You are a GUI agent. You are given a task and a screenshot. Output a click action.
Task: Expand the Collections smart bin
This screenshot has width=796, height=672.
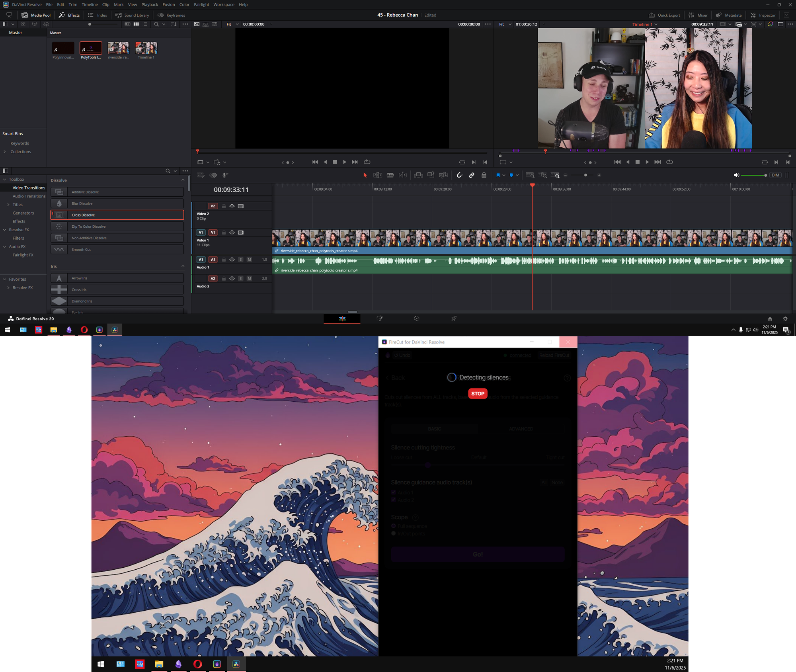pos(4,152)
